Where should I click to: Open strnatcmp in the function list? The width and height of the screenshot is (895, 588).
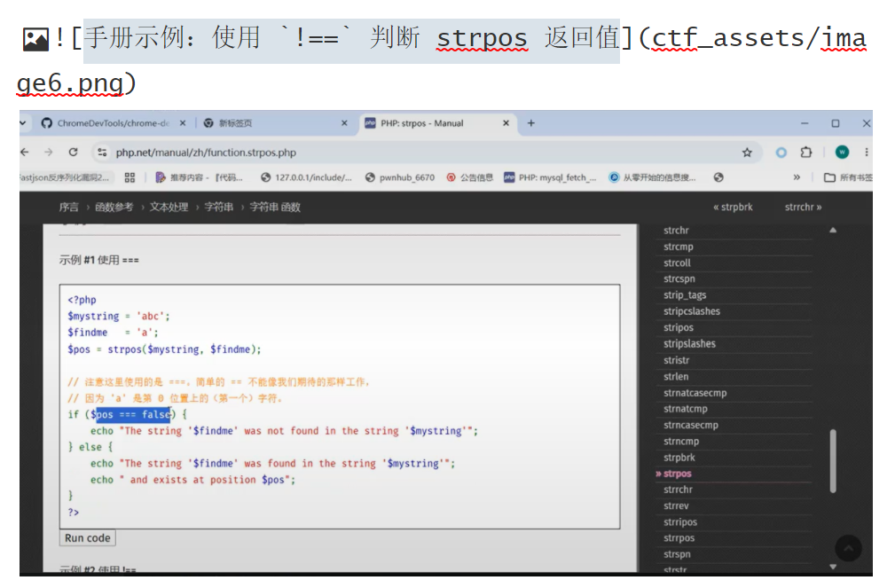686,409
